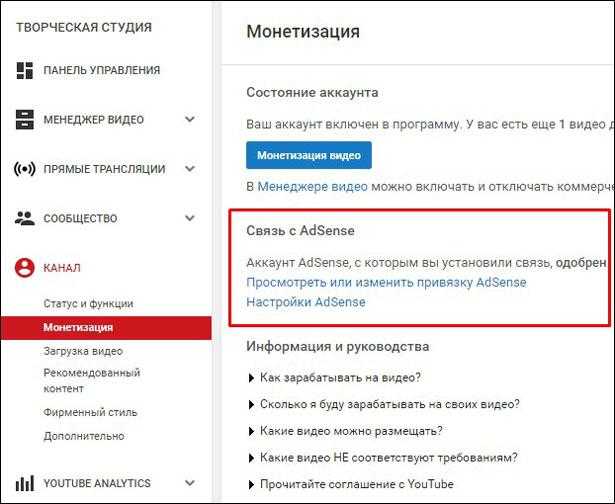Viewport: 615px width, 504px height.
Task: Open Дополнительно submenu item
Action: [84, 436]
